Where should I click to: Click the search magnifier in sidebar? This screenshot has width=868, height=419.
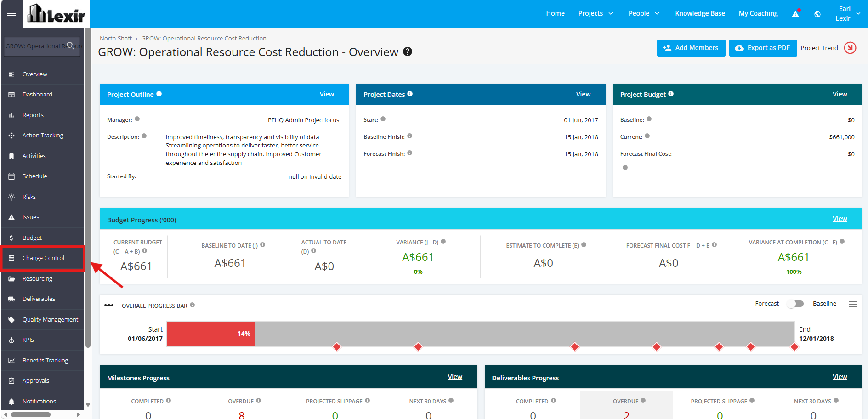pyautogui.click(x=70, y=45)
